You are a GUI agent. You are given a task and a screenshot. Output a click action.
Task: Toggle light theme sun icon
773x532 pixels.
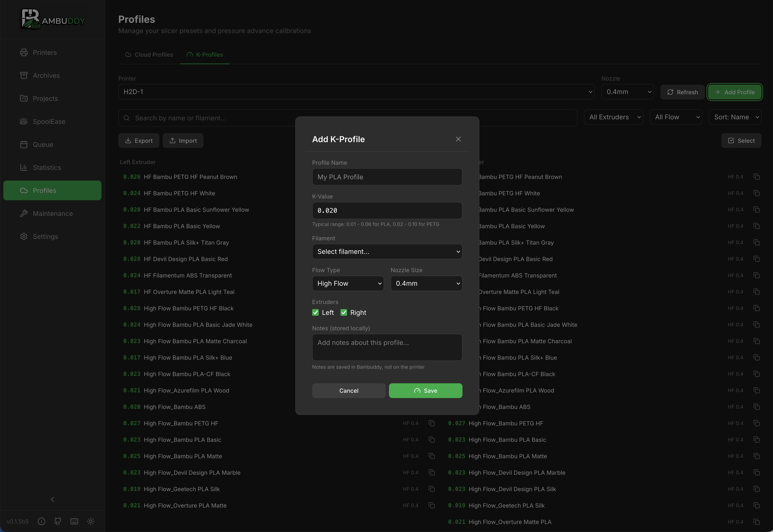click(x=91, y=521)
